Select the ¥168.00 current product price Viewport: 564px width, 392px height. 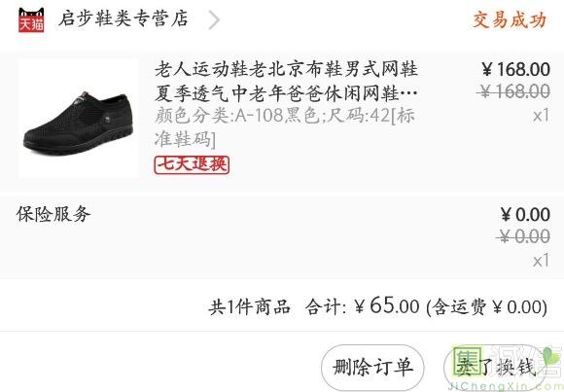pos(515,69)
